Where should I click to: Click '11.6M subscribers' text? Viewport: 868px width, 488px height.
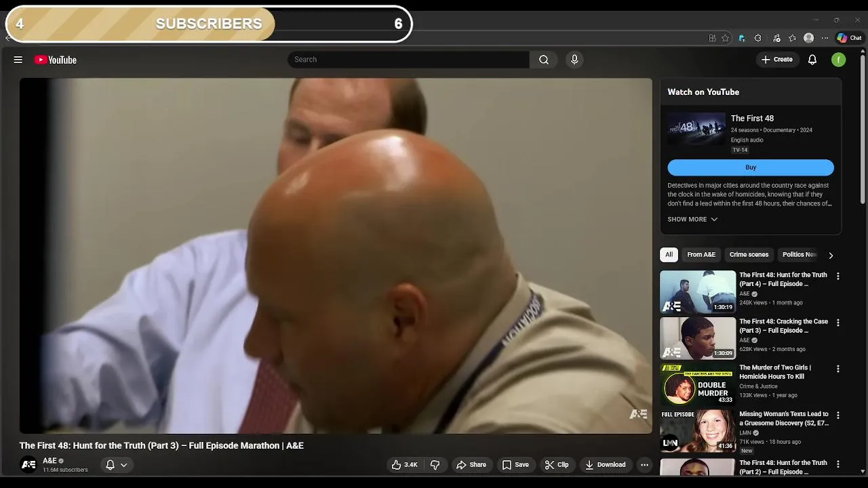tap(65, 470)
